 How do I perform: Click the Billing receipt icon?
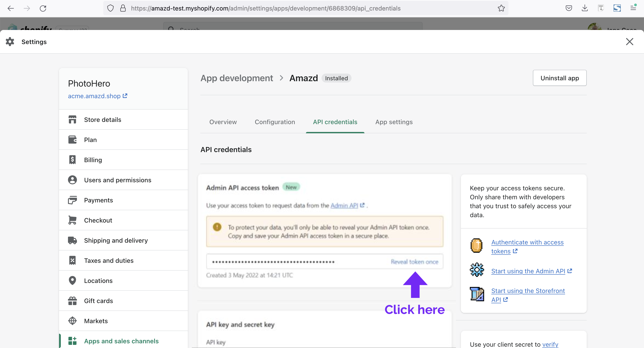point(72,160)
